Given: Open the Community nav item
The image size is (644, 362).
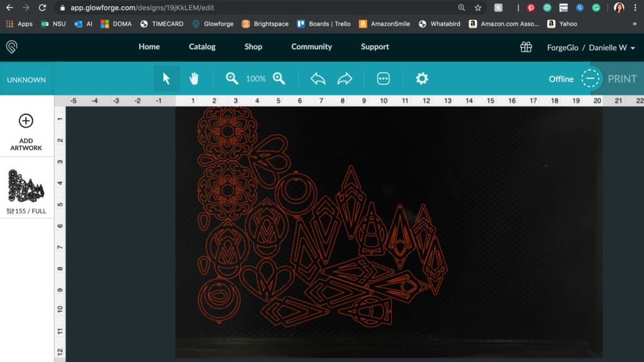Looking at the screenshot, I should (312, 47).
